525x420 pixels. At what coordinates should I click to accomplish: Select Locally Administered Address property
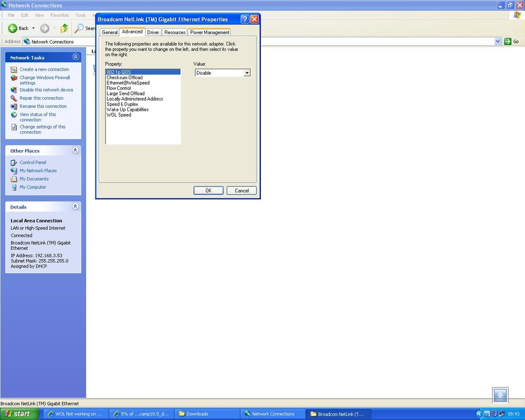pyautogui.click(x=143, y=99)
